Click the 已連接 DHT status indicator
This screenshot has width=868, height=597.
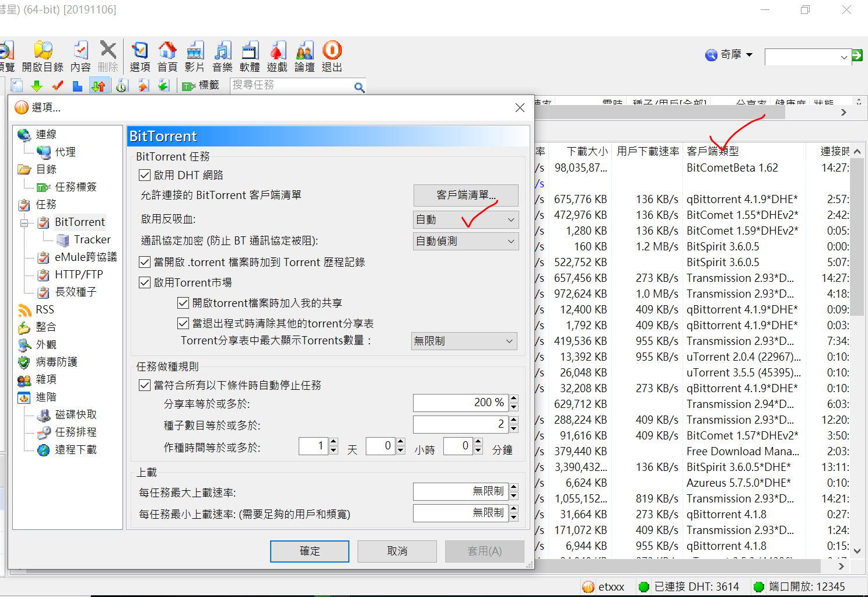[689, 586]
